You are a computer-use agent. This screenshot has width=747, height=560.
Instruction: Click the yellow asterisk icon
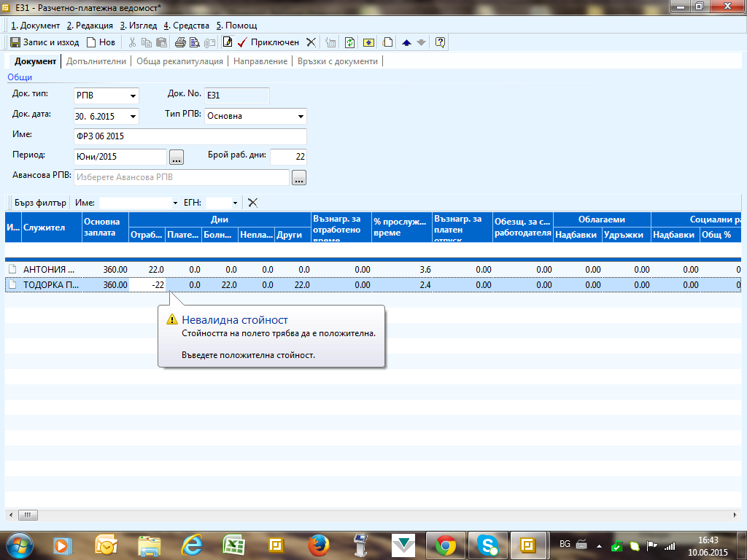pyautogui.click(x=368, y=42)
